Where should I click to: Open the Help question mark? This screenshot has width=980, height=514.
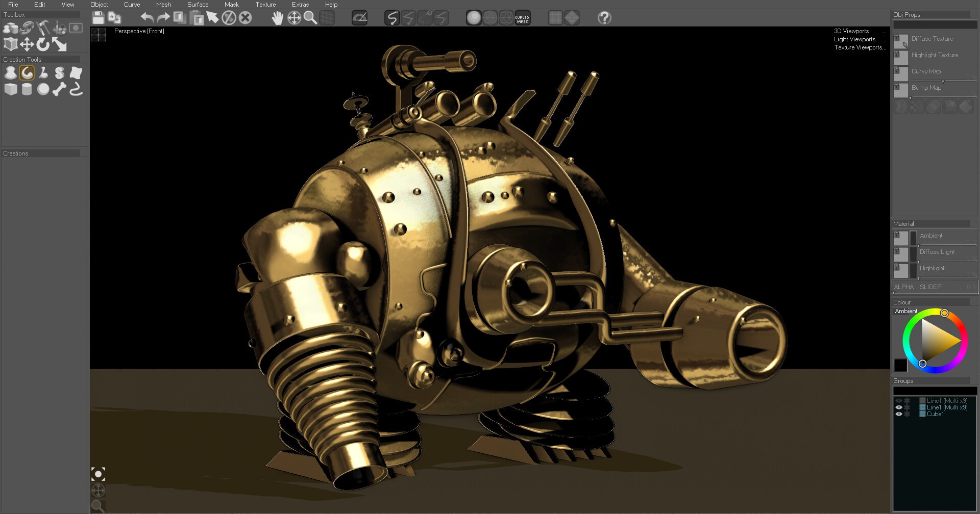tap(605, 18)
